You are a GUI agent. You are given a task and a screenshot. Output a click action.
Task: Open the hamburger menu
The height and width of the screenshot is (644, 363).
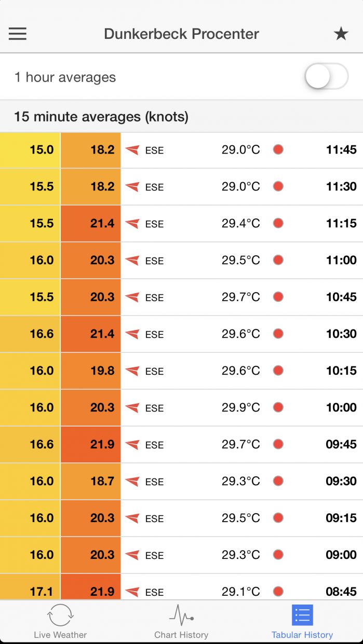coord(18,34)
